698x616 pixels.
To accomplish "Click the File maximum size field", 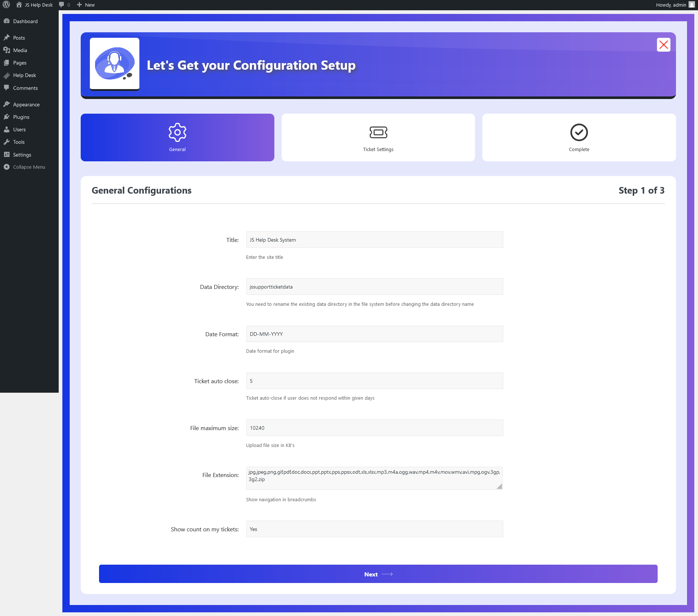I will (374, 428).
